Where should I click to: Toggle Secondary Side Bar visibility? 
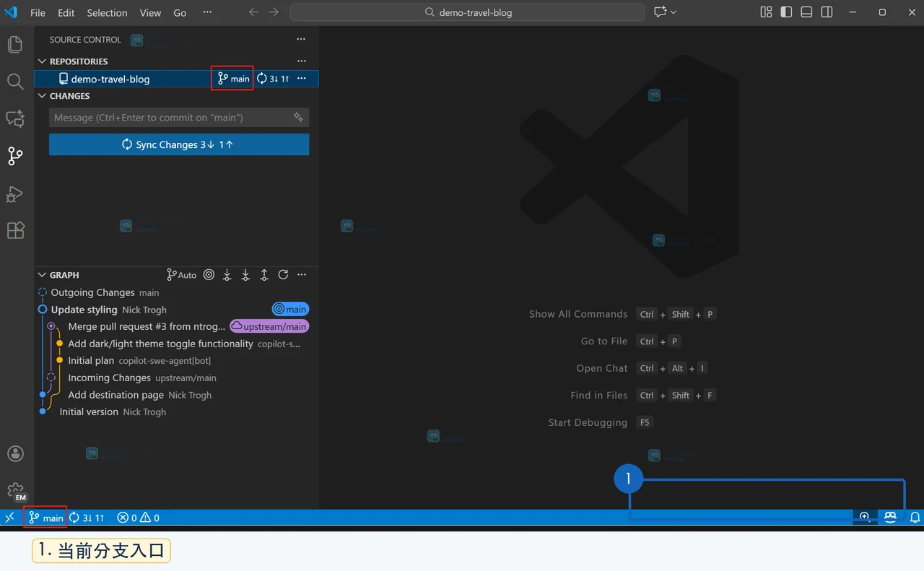tap(827, 12)
